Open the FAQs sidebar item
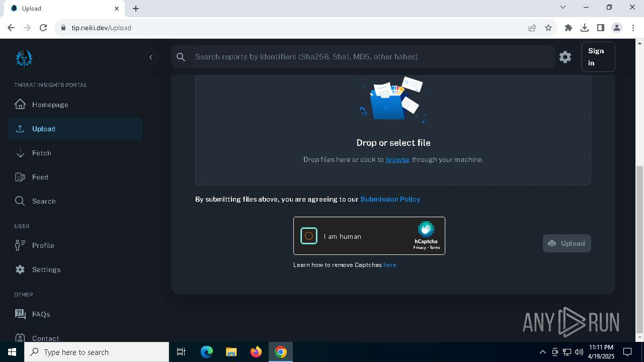This screenshot has height=362, width=644. point(75,314)
